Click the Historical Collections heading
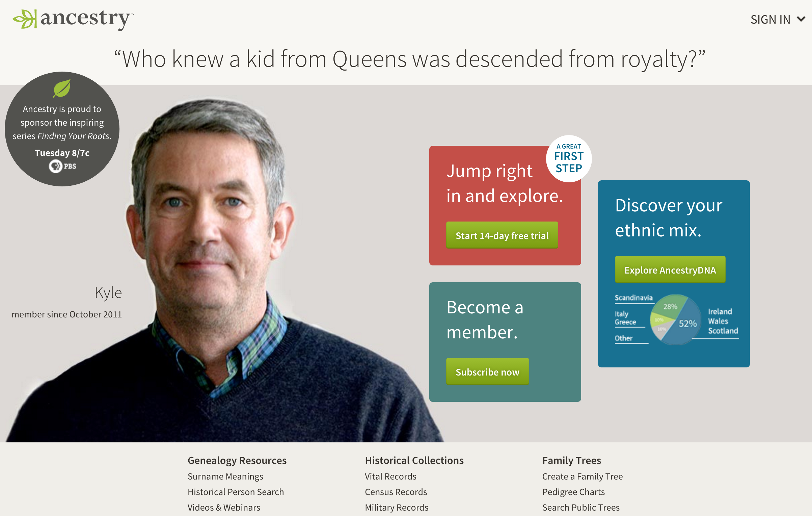Screen dimensions: 812x516 point(414,460)
